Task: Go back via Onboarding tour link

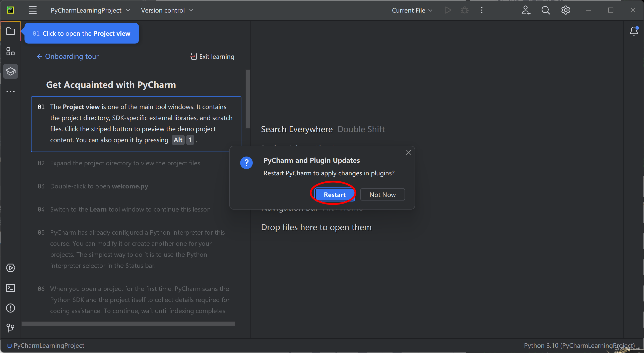Action: (68, 56)
